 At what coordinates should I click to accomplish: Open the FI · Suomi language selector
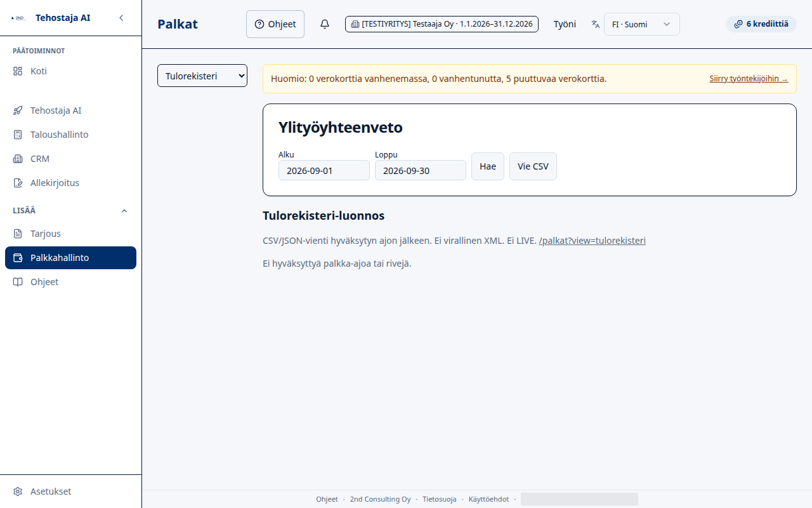click(641, 24)
